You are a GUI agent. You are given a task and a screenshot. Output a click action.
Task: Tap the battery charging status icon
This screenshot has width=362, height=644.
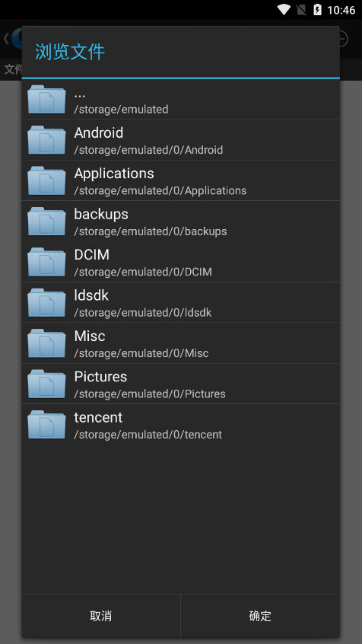click(317, 9)
